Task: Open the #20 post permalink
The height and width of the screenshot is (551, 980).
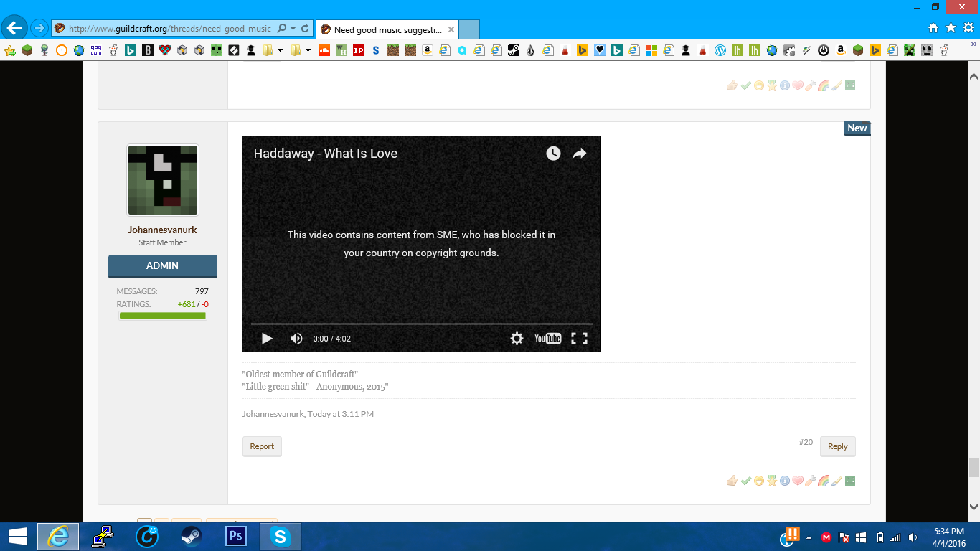Action: [806, 442]
